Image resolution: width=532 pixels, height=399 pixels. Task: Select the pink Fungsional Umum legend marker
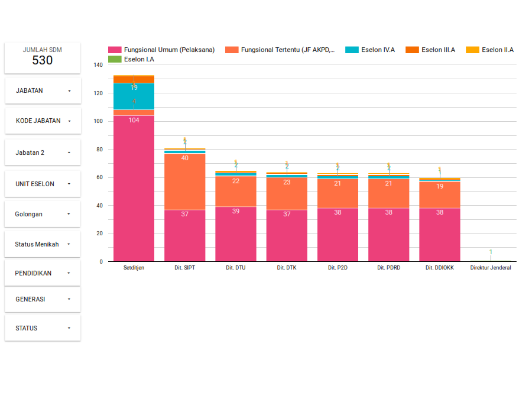point(116,50)
